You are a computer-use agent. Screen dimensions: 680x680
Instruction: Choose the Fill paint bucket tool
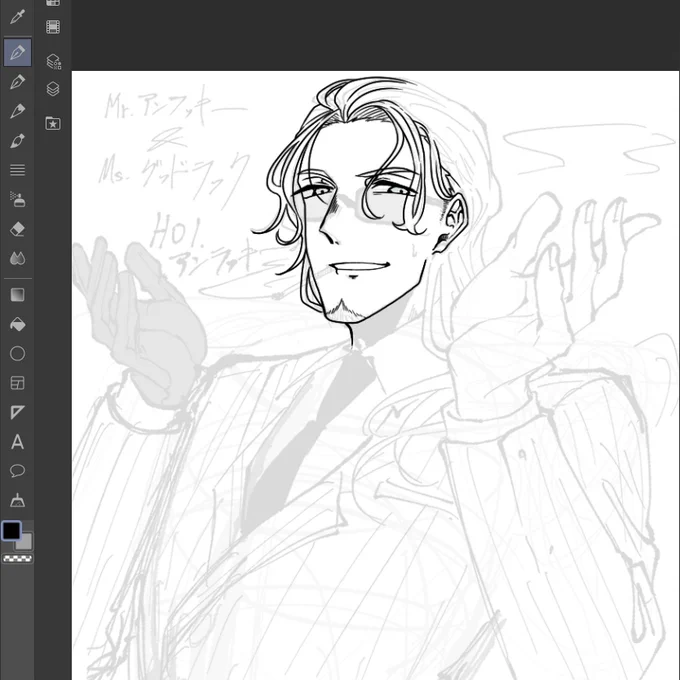[x=17, y=324]
